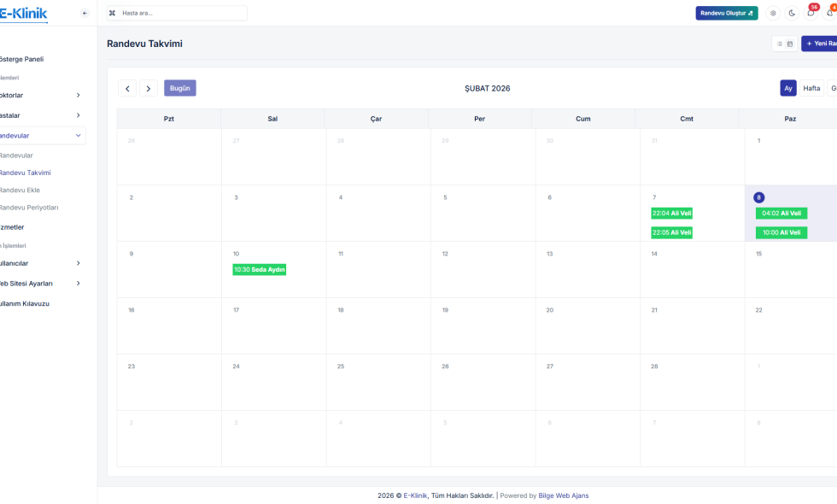
Task: Collapse the sidebar with the arrow icon
Action: (x=84, y=13)
